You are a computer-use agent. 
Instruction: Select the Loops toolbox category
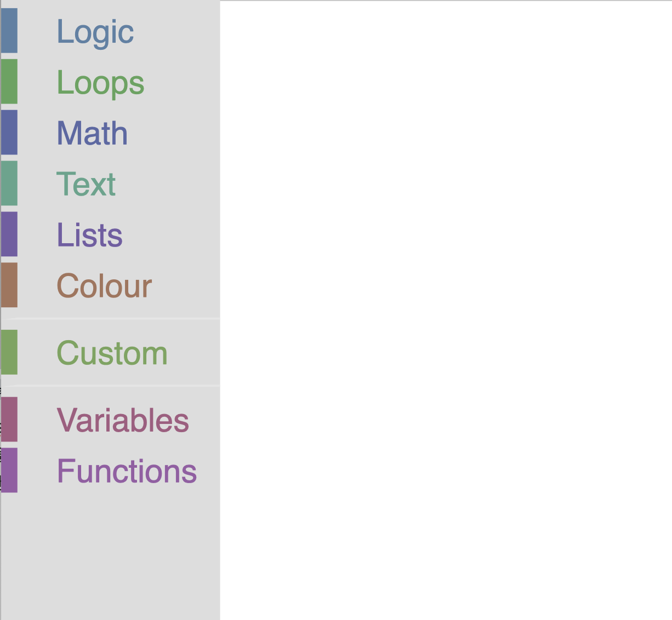[100, 83]
